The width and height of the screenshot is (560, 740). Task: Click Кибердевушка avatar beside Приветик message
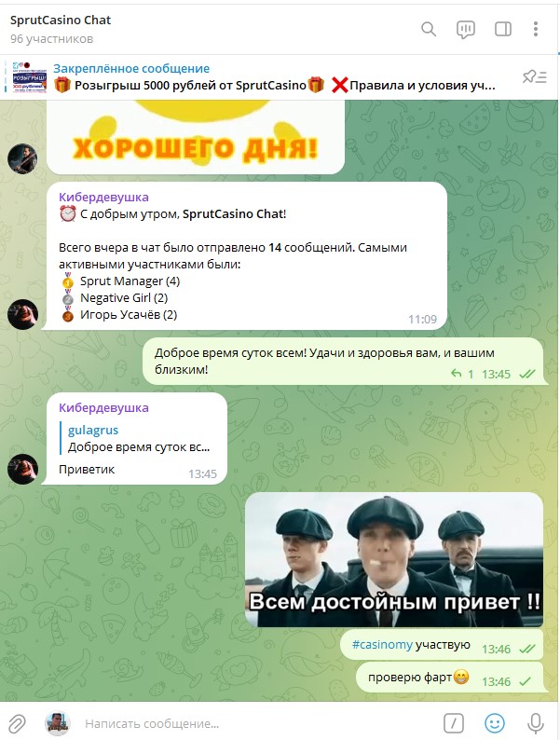(x=22, y=469)
